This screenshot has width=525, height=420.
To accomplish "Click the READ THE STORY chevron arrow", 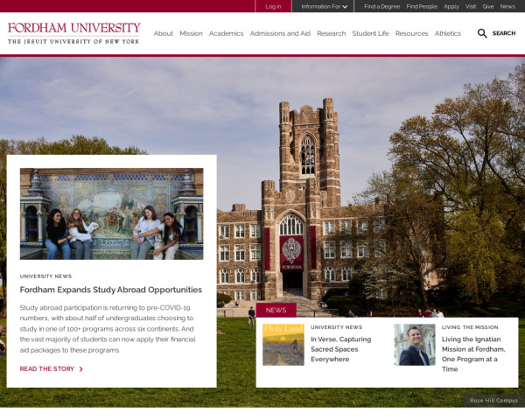I will coord(80,369).
